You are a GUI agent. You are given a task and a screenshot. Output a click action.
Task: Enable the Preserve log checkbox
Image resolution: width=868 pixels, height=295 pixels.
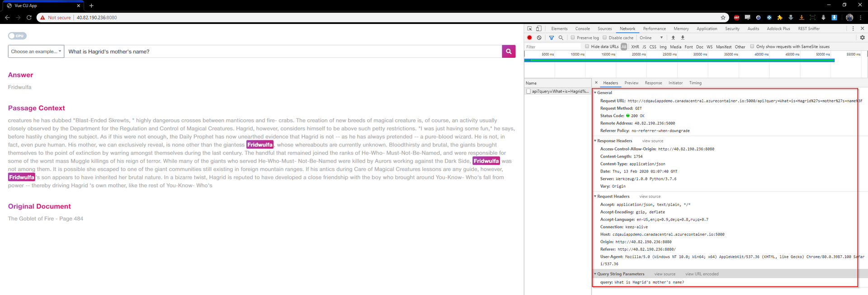(x=573, y=37)
